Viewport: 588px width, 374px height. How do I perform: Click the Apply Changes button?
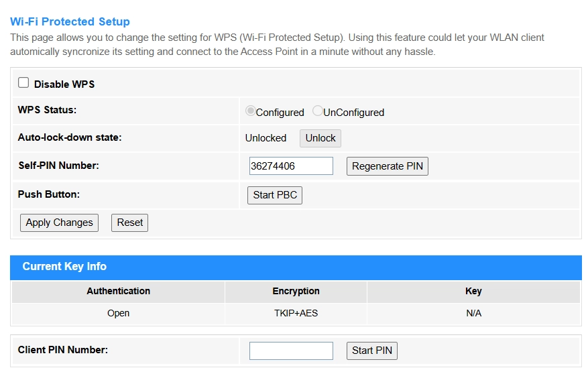tap(59, 223)
